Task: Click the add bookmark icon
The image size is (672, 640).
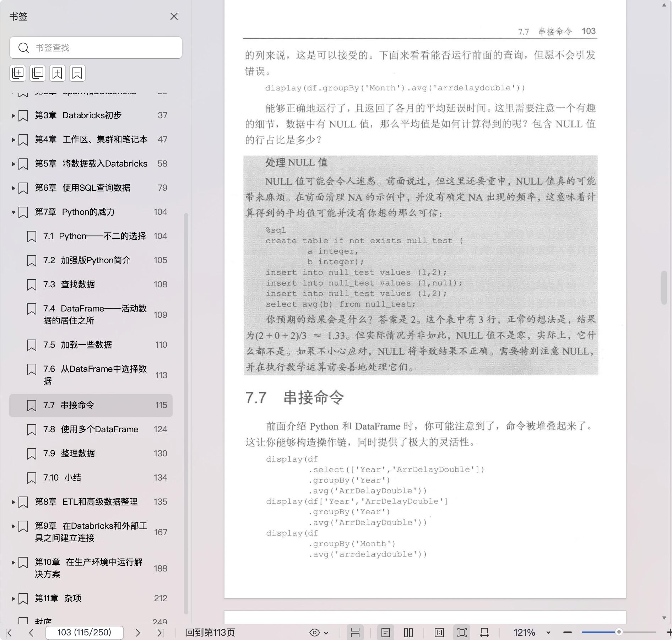Action: point(57,73)
